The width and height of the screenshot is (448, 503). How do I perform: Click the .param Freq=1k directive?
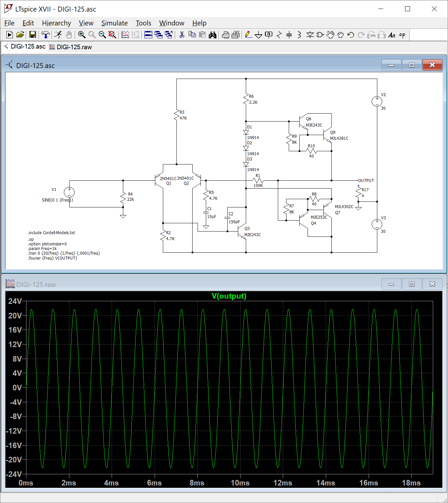(x=42, y=249)
